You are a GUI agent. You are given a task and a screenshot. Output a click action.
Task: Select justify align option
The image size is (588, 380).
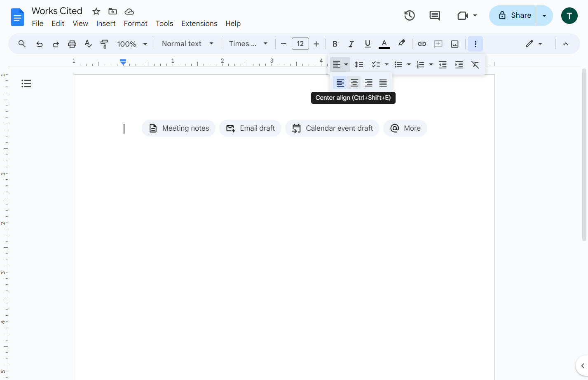click(383, 83)
